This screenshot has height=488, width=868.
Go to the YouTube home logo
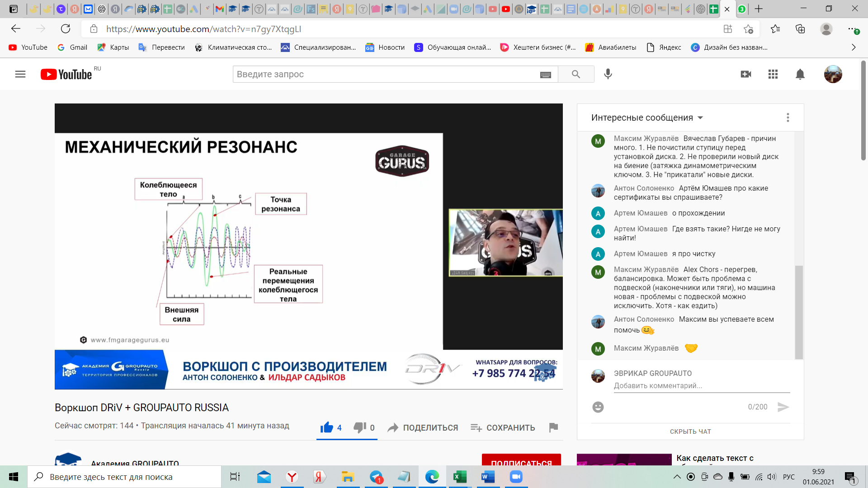pos(66,75)
